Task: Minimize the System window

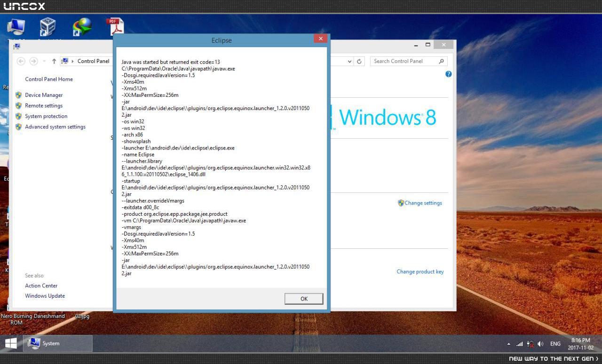Action: click(416, 45)
